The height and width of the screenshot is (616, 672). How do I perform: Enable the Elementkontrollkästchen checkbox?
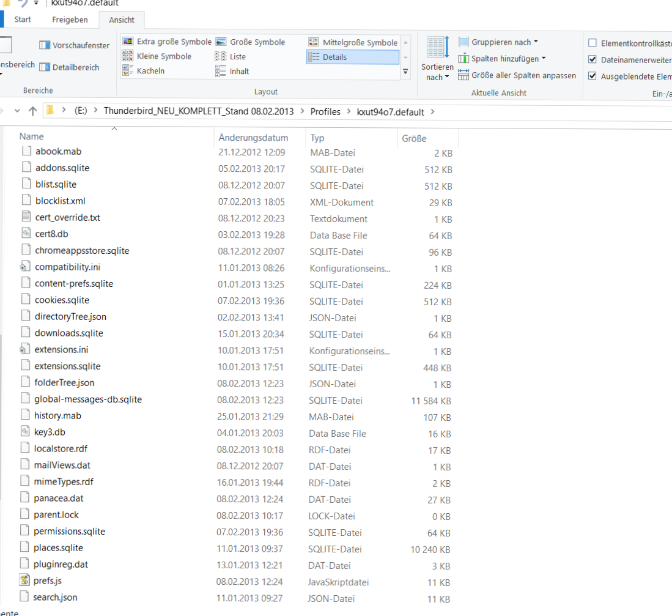(593, 43)
